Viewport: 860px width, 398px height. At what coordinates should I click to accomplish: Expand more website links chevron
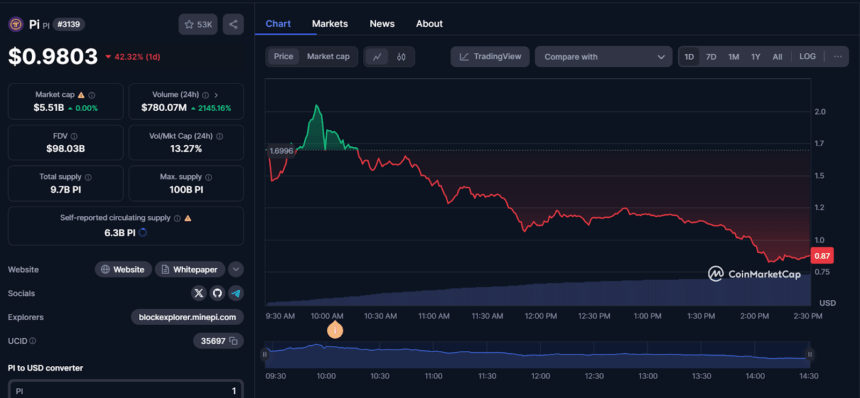(x=236, y=269)
